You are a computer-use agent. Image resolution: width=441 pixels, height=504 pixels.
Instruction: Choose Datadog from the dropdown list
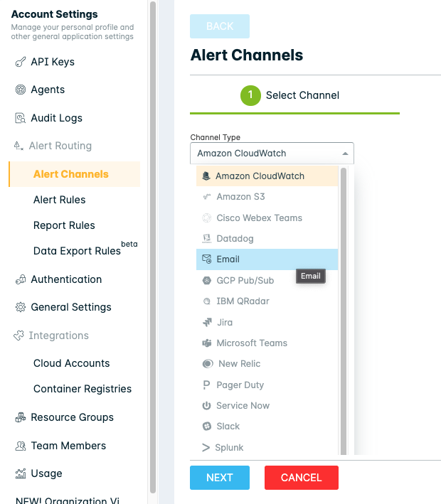pyautogui.click(x=267, y=239)
